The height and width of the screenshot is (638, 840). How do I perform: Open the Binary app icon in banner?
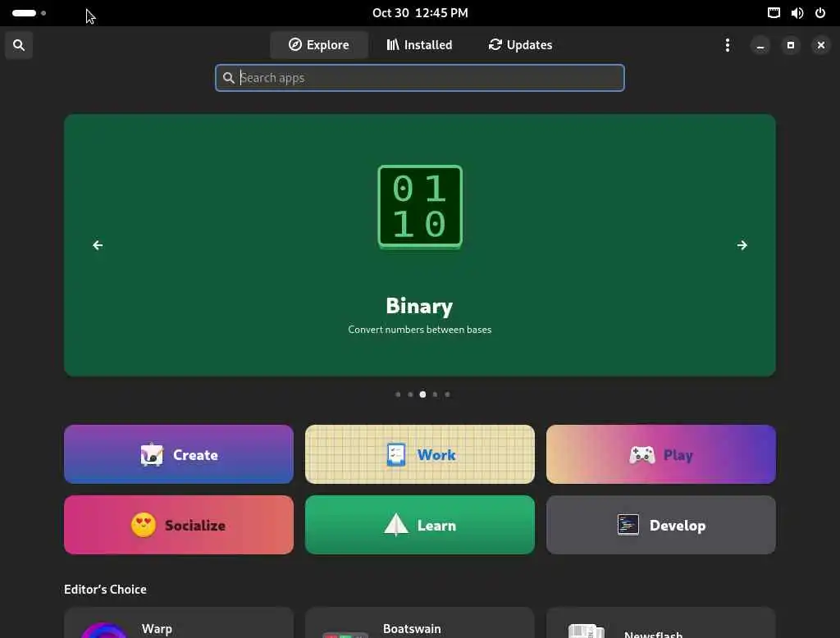[420, 207]
